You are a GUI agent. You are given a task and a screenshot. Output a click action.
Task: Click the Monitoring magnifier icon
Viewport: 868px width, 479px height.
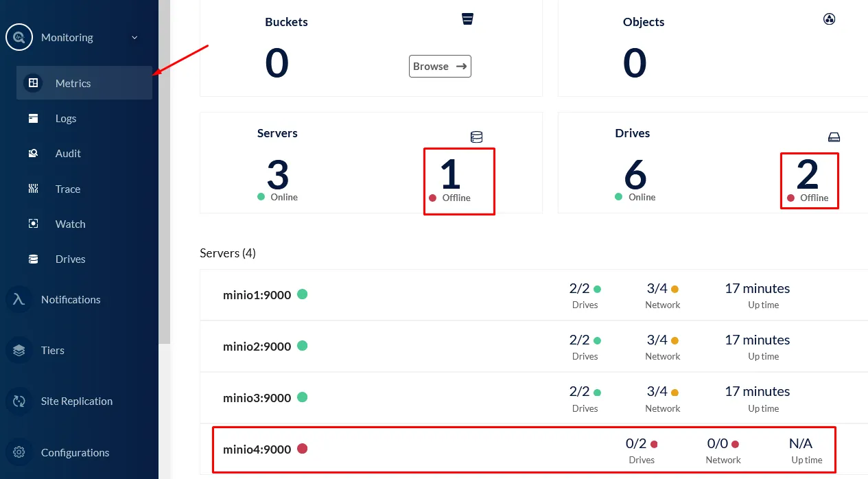19,38
